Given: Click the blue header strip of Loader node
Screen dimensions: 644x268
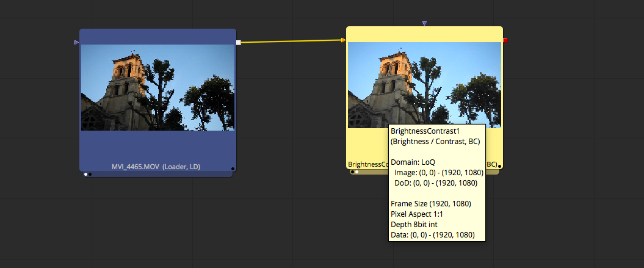Looking at the screenshot, I should click(157, 36).
